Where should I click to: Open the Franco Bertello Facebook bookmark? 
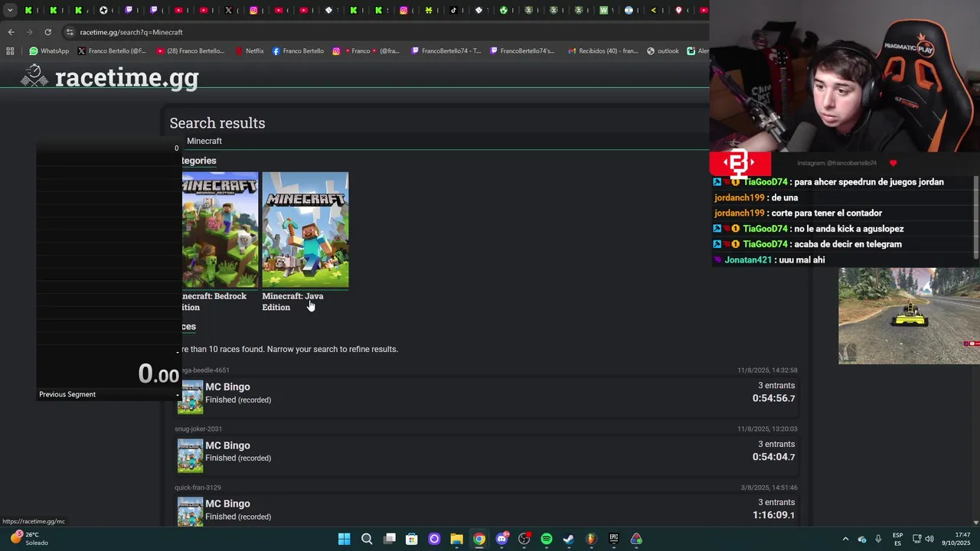click(x=298, y=51)
